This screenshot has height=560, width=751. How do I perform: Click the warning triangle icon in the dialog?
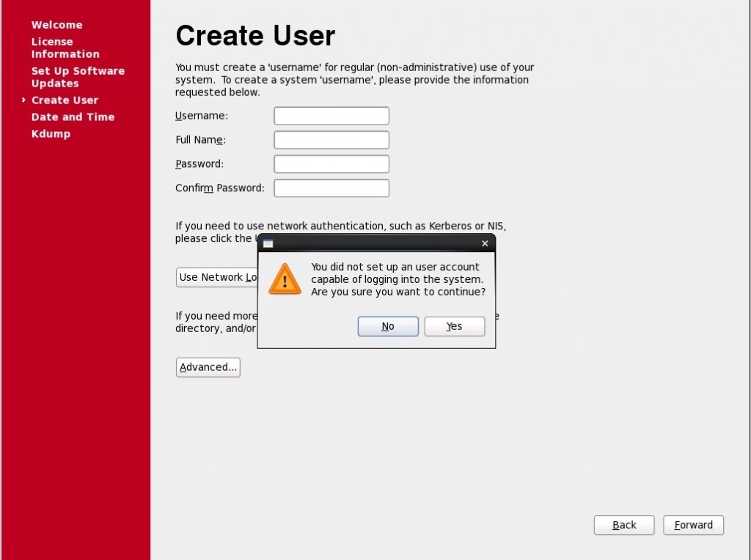pyautogui.click(x=284, y=279)
